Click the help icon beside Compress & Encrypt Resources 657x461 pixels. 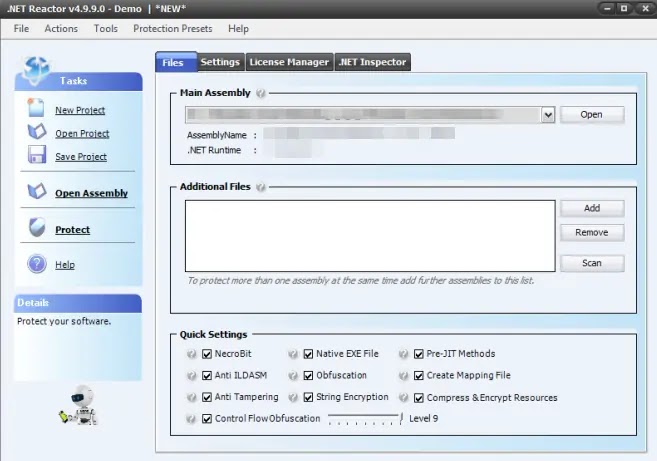[404, 397]
